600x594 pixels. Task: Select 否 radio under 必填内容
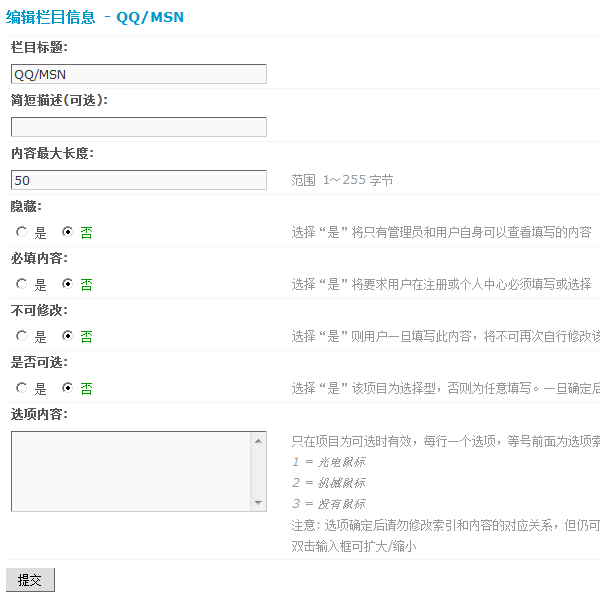[67, 284]
